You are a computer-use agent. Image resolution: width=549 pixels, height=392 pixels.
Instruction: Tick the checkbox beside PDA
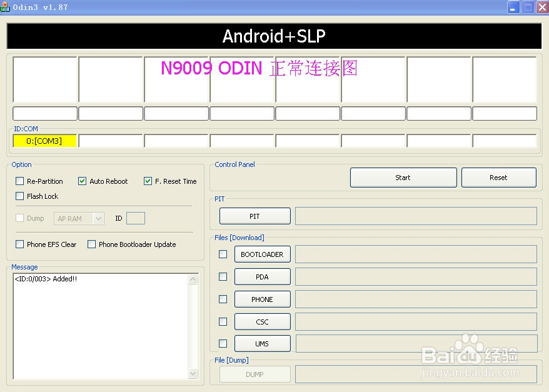click(x=223, y=276)
